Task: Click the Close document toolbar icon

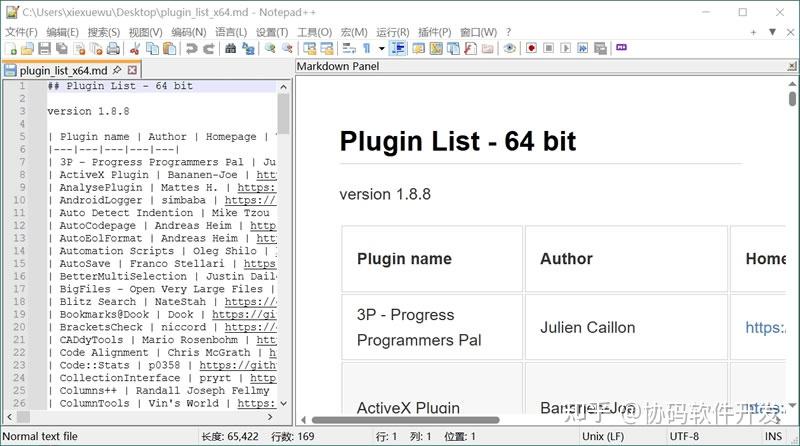Action: [x=79, y=48]
